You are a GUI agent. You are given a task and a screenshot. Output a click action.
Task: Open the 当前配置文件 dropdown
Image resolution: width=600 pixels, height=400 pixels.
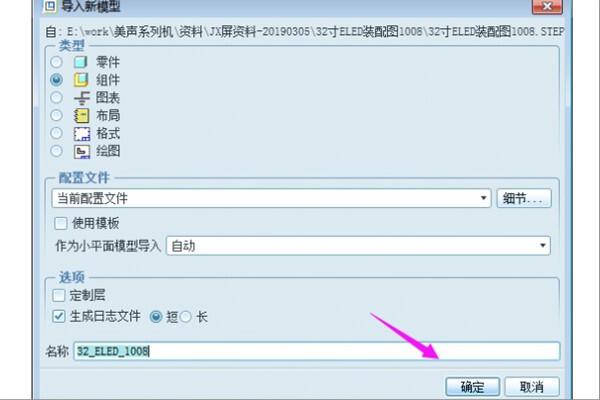click(271, 198)
